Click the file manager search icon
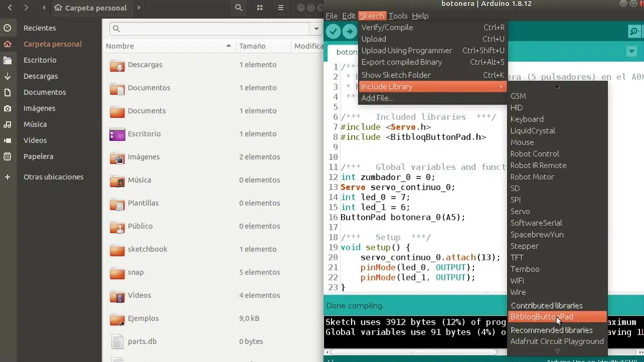 pos(238,8)
